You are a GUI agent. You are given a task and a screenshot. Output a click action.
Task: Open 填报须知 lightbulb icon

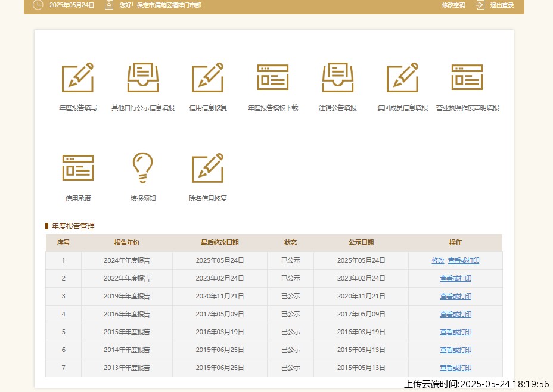(143, 168)
